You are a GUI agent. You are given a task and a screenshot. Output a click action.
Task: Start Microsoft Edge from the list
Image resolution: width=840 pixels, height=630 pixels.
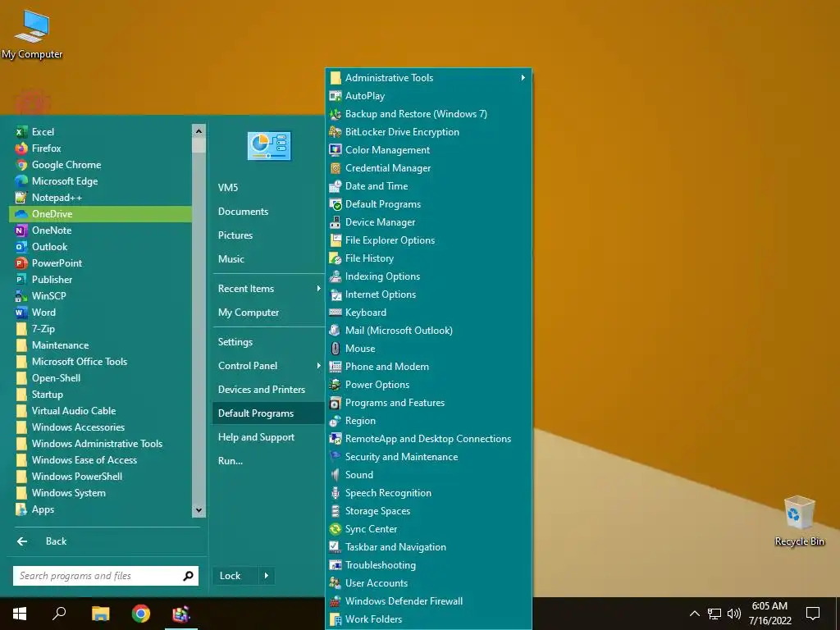click(100, 181)
